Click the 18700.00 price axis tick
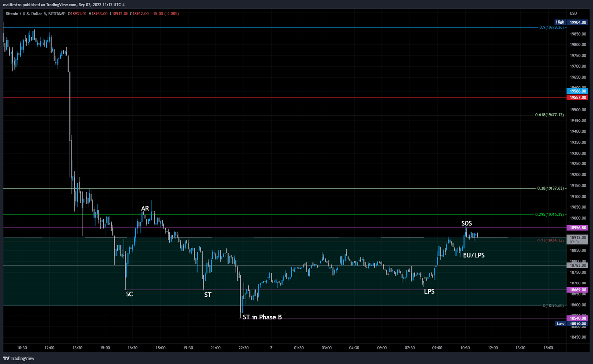 click(578, 283)
